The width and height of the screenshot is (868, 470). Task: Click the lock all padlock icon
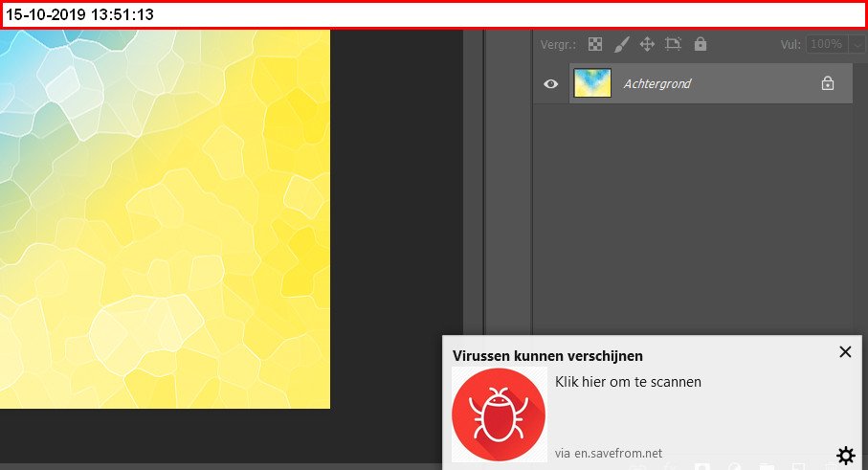pos(701,44)
